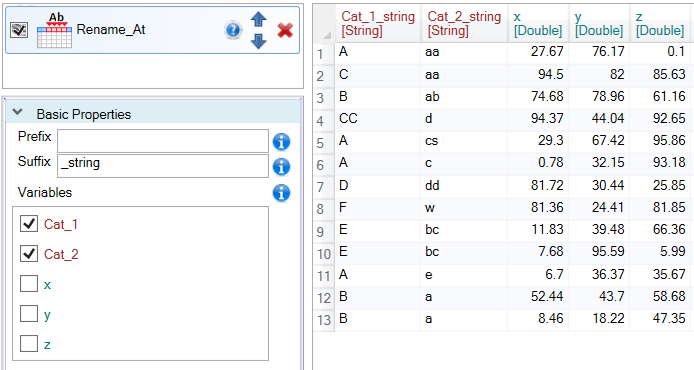Click into the Prefix input field
The height and width of the screenshot is (370, 694).
pyautogui.click(x=163, y=141)
